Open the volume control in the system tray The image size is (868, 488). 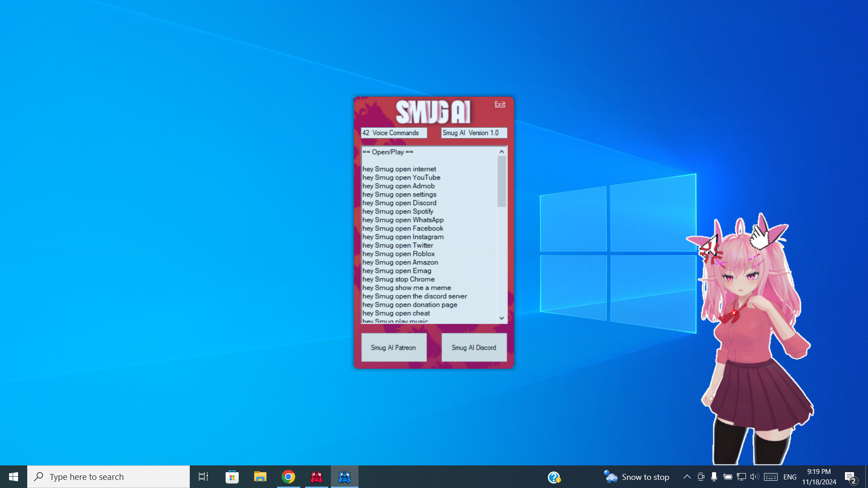tap(755, 476)
